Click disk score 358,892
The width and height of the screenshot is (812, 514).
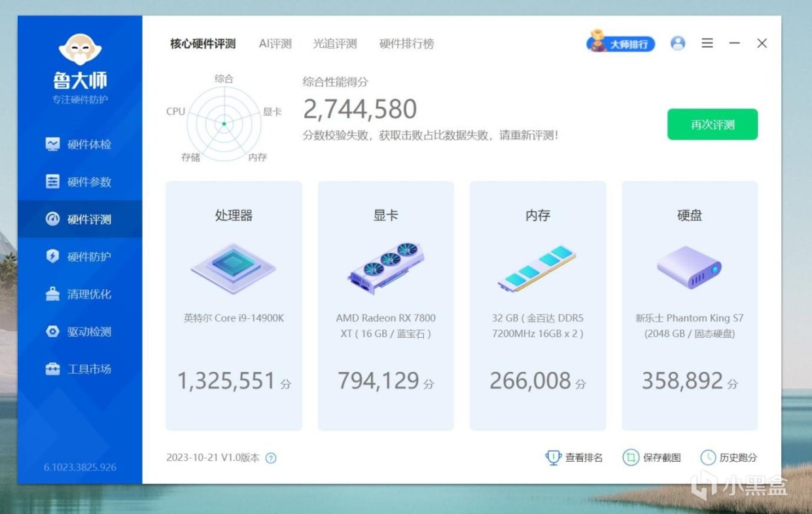682,380
